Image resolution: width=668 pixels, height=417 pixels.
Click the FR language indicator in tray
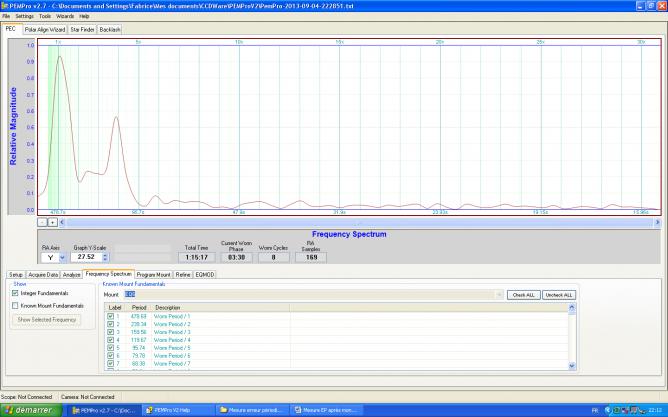tap(595, 411)
